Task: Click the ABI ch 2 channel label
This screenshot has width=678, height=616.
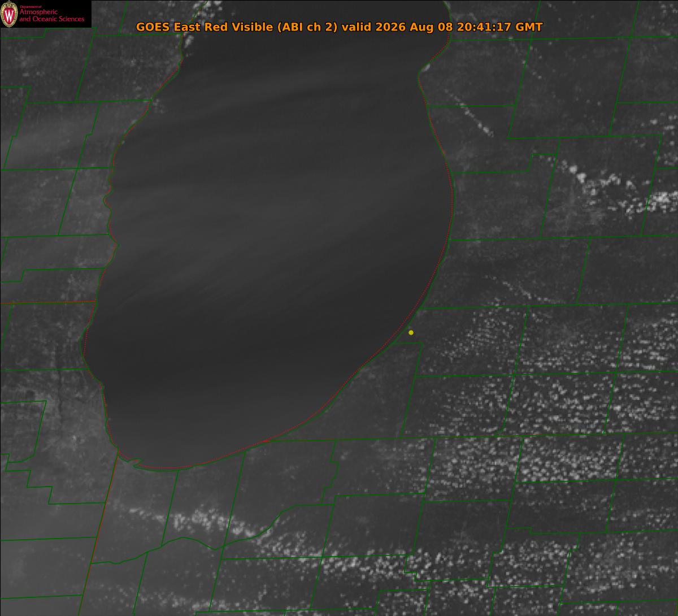Action: [307, 27]
